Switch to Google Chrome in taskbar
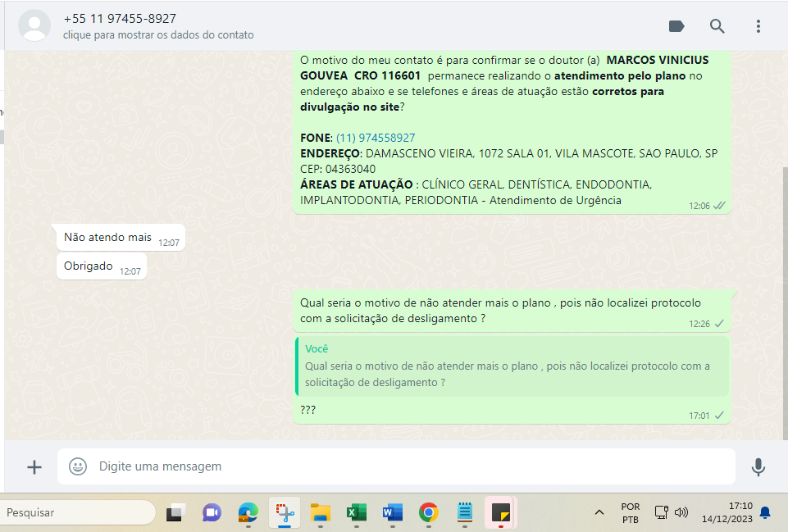The image size is (788, 532). pos(428,512)
